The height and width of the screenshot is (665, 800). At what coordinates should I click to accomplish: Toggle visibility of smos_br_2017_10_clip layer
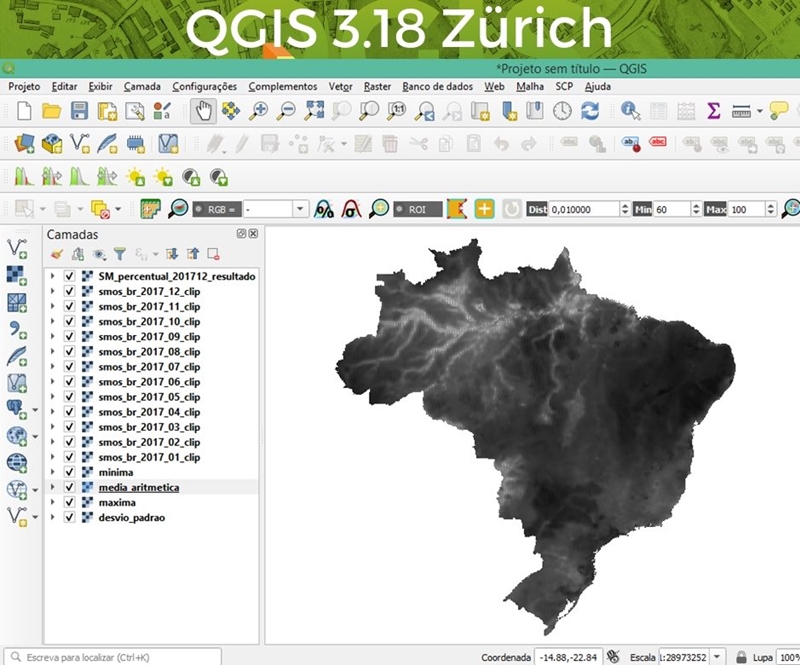click(x=69, y=322)
